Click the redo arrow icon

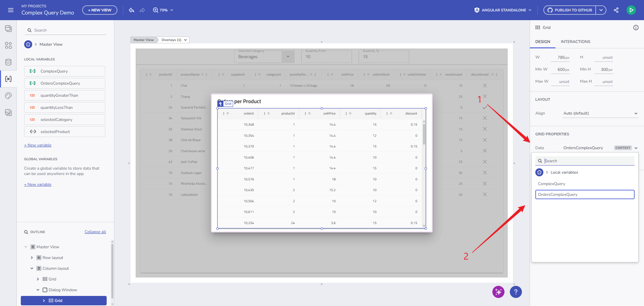point(142,10)
